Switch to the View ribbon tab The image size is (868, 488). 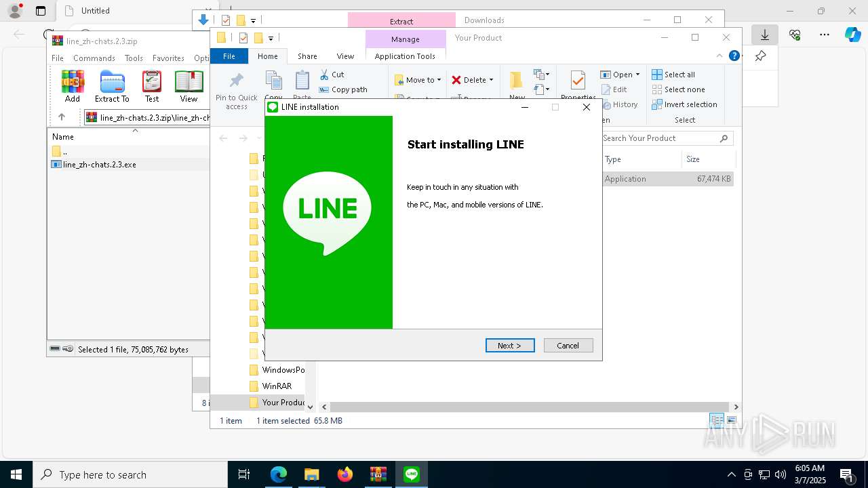[345, 56]
